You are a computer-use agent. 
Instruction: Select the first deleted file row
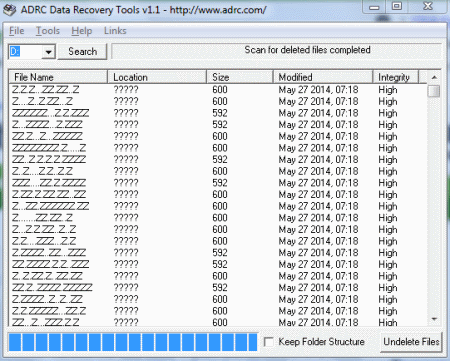tap(218, 89)
